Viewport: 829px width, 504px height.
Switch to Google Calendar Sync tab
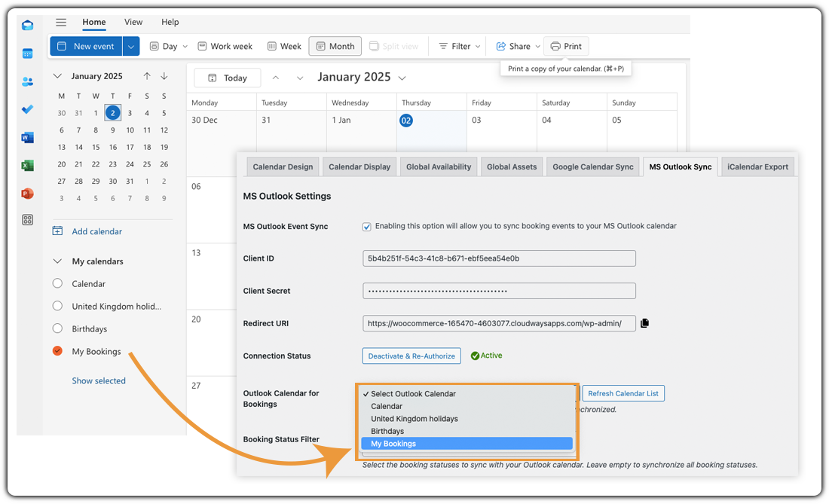[x=592, y=167]
